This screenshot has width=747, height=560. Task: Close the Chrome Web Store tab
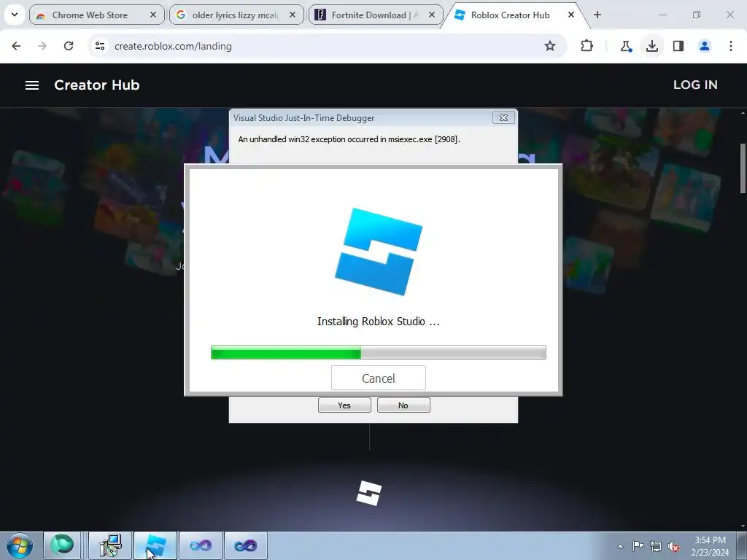[x=153, y=15]
